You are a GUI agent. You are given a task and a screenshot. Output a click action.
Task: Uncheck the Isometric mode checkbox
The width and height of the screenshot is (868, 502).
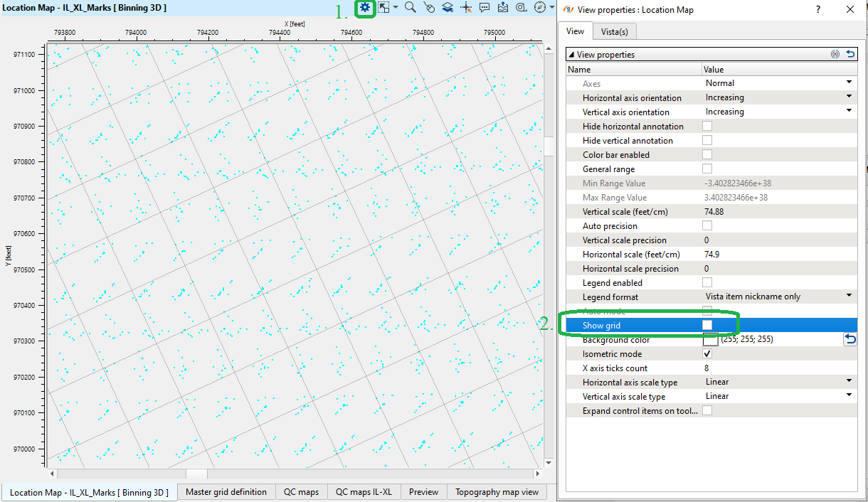point(707,353)
